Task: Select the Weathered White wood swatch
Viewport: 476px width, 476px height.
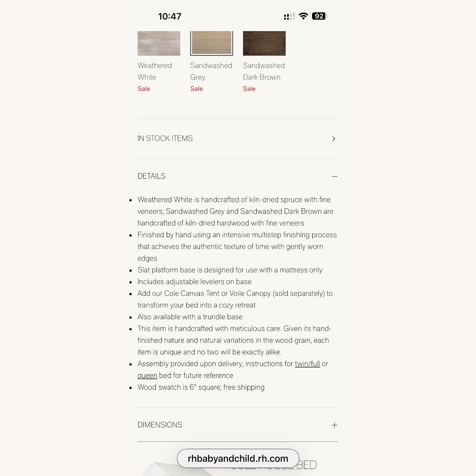Action: [x=159, y=43]
